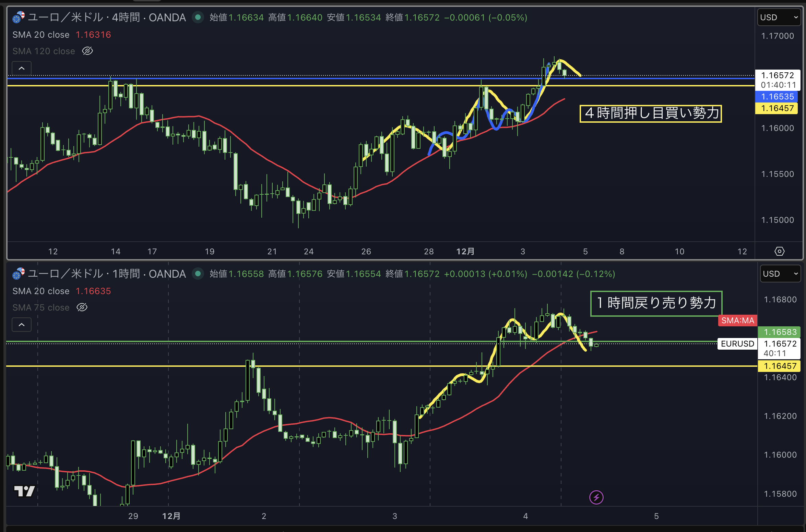Click the EURUSD price axis label
Screen dimensions: 806x532
tap(737, 344)
